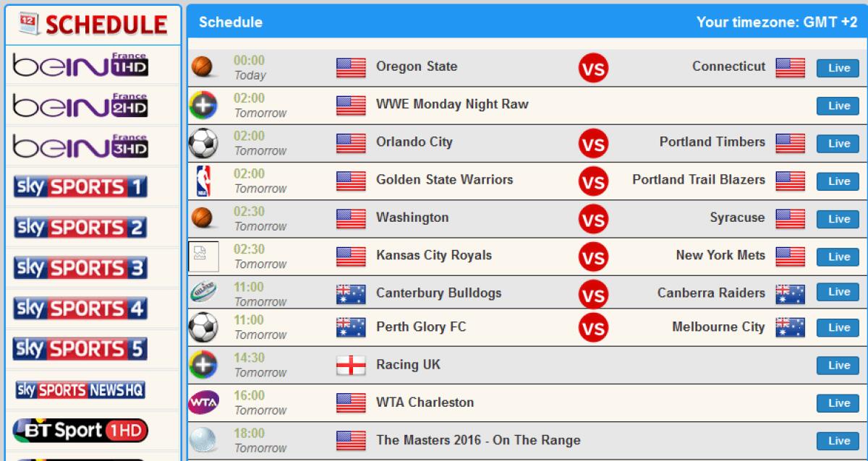Image resolution: width=868 pixels, height=461 pixels.
Task: Select the calendar icon beside SCHEDULE heading
Action: point(30,22)
